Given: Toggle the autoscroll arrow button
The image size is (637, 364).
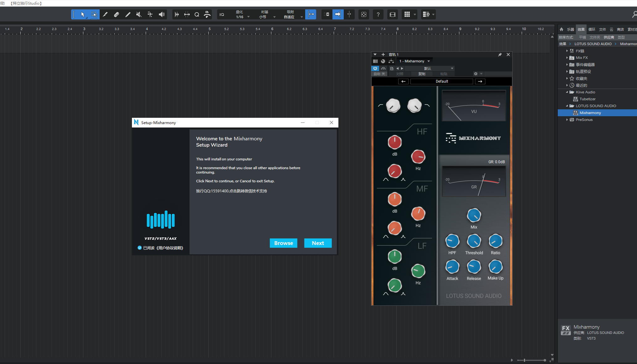Looking at the screenshot, I should click(338, 14).
